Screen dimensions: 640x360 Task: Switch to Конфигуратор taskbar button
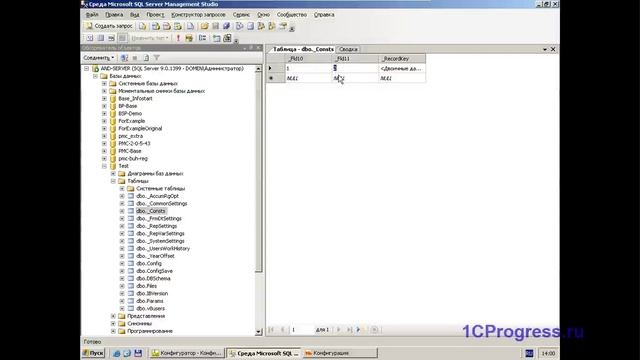coord(187,353)
